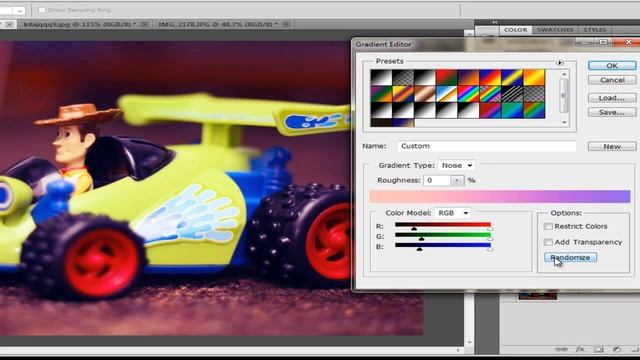This screenshot has width=640, height=360.
Task: Click the Load... button
Action: pyautogui.click(x=612, y=98)
